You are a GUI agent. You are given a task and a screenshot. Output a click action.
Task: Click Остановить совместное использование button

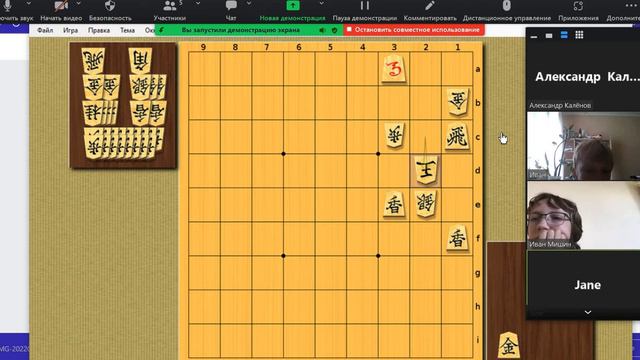413,30
